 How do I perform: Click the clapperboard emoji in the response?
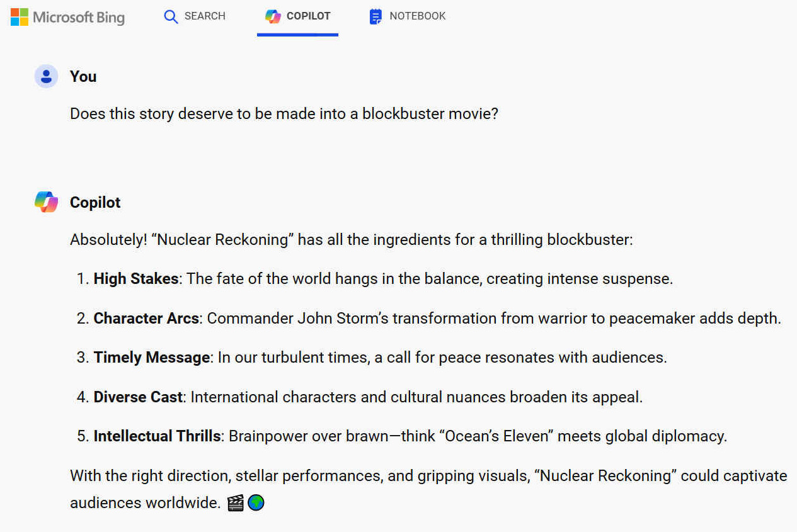(235, 503)
